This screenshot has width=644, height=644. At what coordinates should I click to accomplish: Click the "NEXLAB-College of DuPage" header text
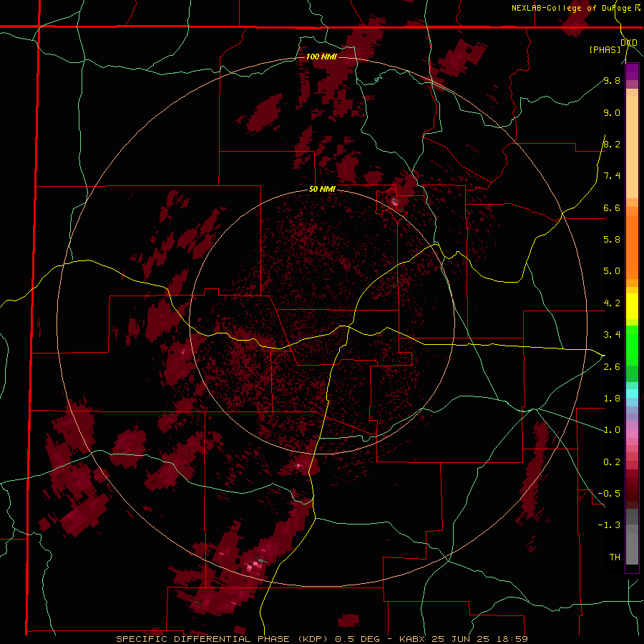(572, 8)
